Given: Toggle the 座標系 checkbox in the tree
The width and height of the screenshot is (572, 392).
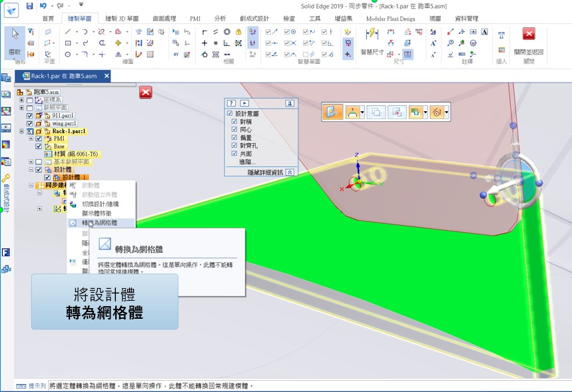Looking at the screenshot, I should coord(30,100).
